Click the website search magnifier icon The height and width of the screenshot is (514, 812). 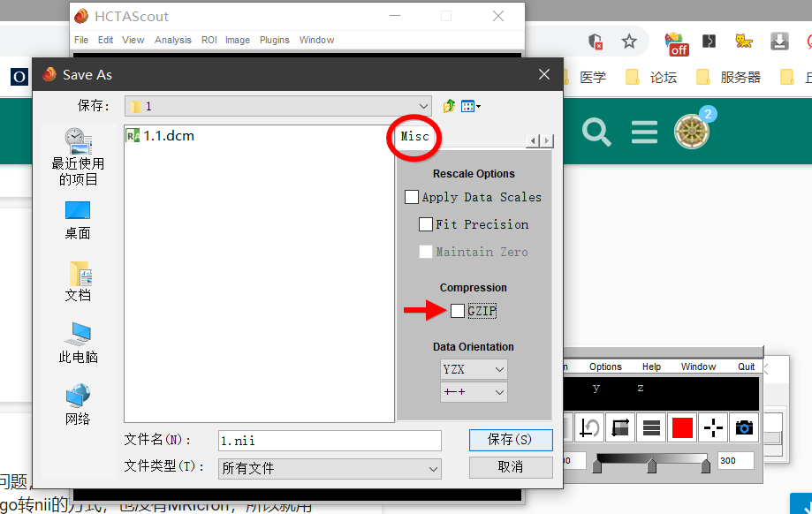596,132
